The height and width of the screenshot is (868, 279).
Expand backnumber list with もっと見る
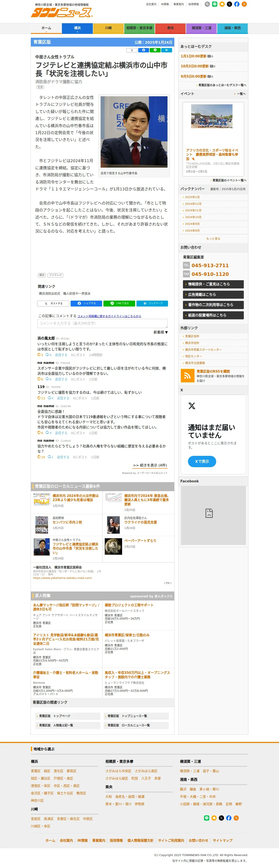click(x=213, y=238)
